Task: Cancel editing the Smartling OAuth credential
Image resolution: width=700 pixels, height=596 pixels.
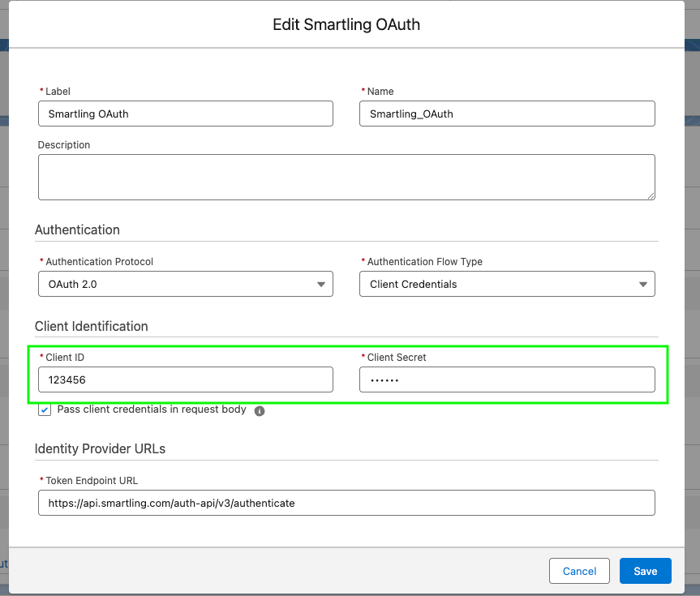Action: [579, 571]
